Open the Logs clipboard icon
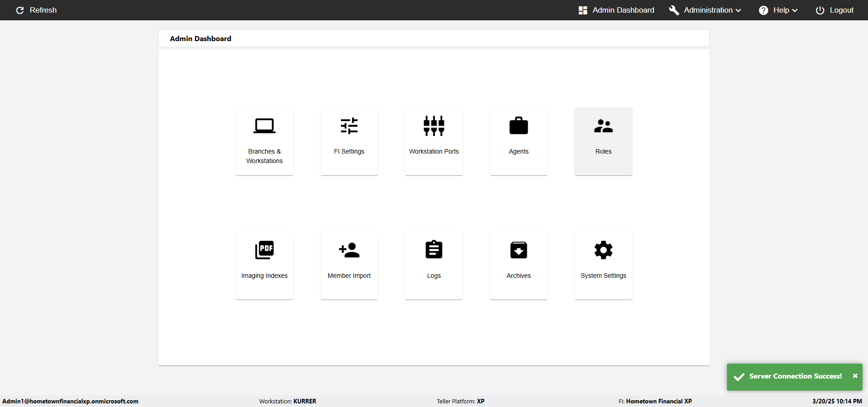The height and width of the screenshot is (407, 868). tap(434, 249)
